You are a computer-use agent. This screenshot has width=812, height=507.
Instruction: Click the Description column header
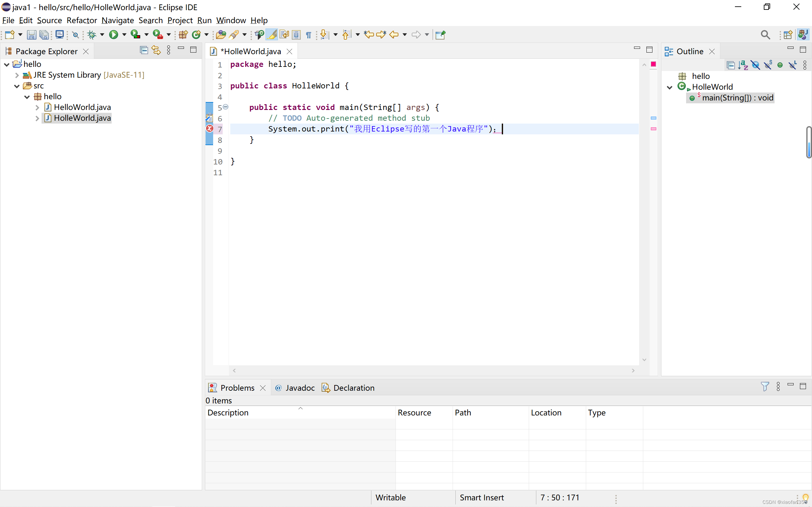click(x=228, y=413)
